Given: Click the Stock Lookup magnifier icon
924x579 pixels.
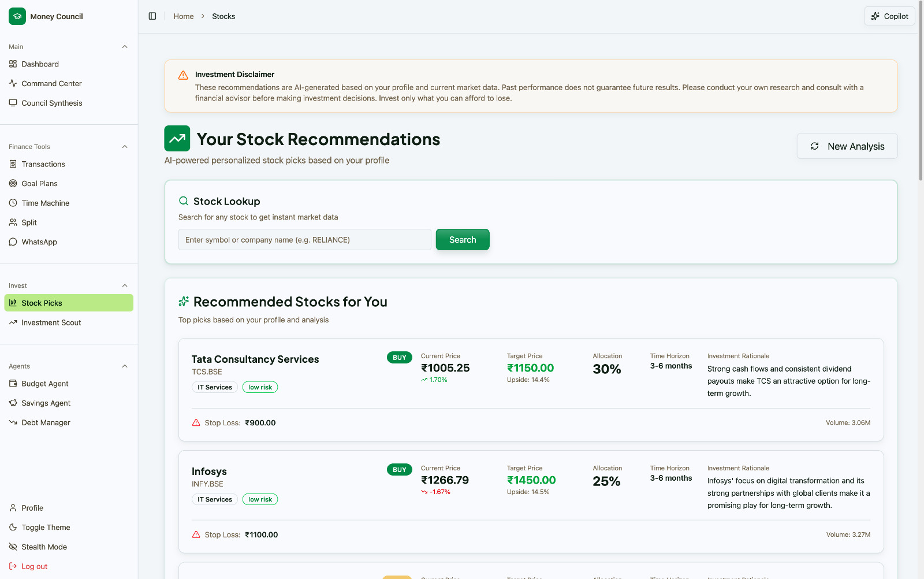Looking at the screenshot, I should 184,201.
